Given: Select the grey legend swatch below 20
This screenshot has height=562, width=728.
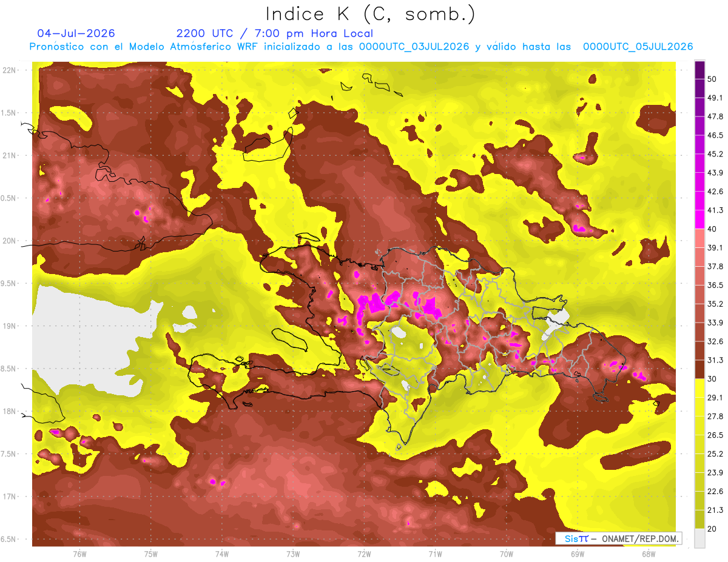Looking at the screenshot, I should coord(699,538).
